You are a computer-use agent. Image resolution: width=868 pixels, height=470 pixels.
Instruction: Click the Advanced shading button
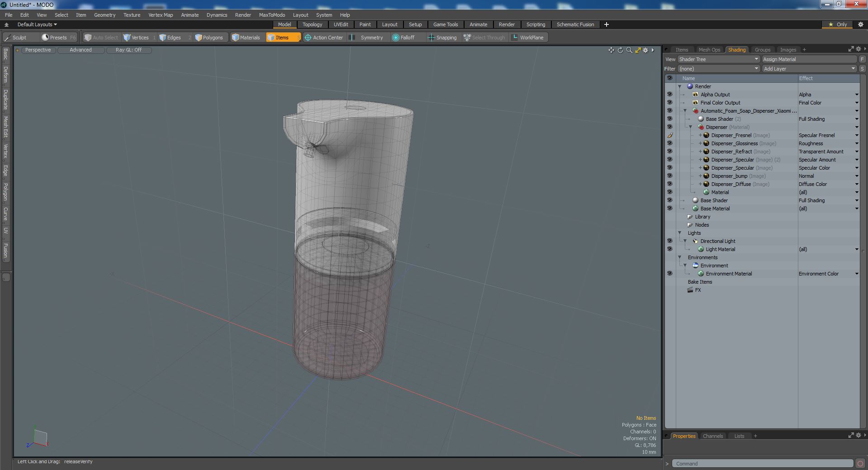[81, 50]
